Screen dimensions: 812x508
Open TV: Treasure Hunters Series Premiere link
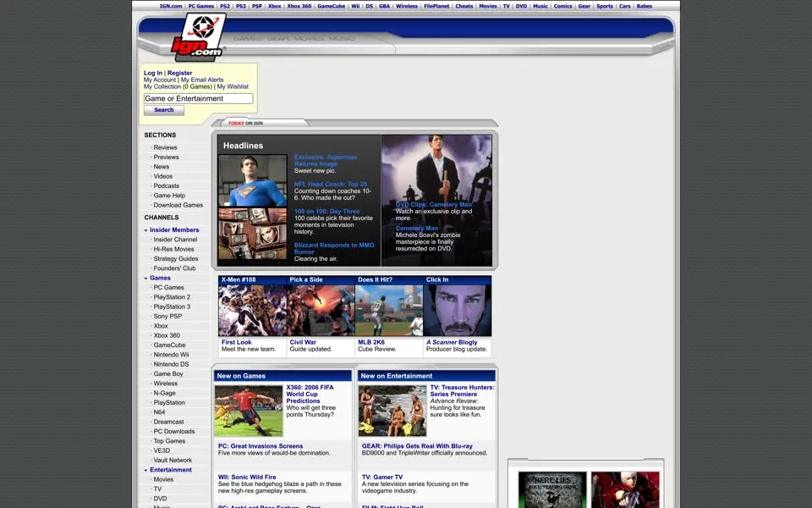462,391
